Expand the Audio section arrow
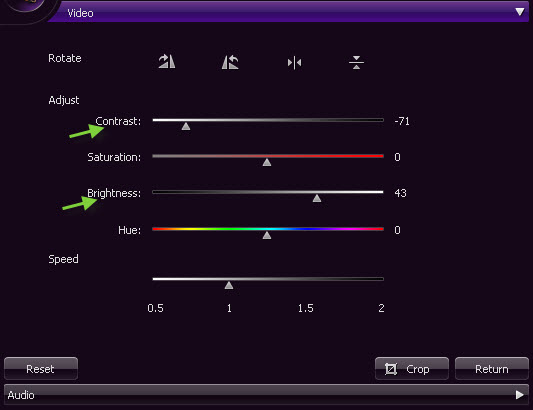This screenshot has height=410, width=533. 519,395
